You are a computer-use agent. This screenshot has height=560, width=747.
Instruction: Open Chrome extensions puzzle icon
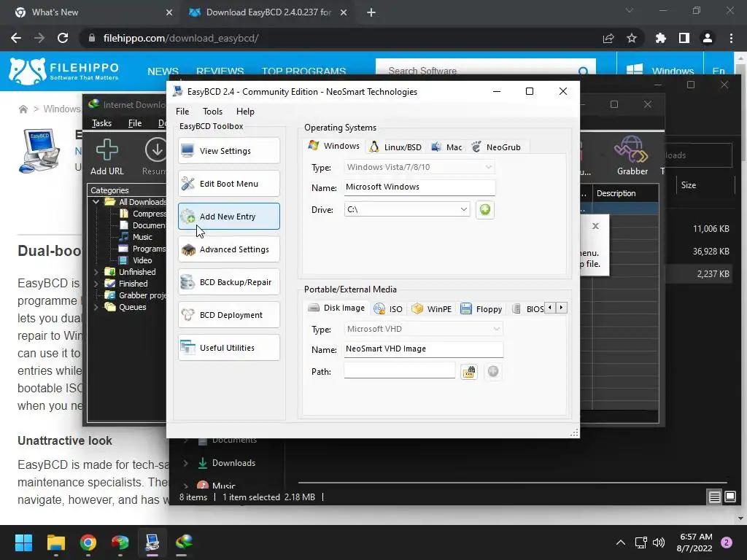coord(661,38)
